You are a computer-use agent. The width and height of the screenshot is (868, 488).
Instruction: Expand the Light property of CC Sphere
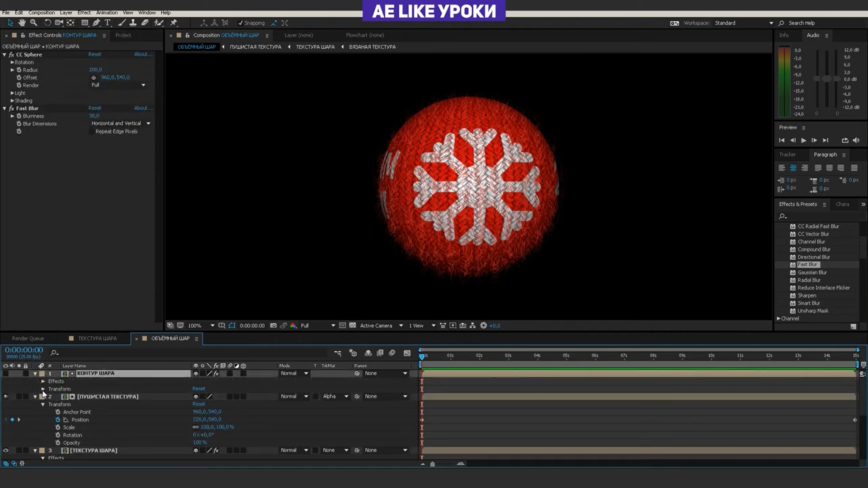click(12, 93)
